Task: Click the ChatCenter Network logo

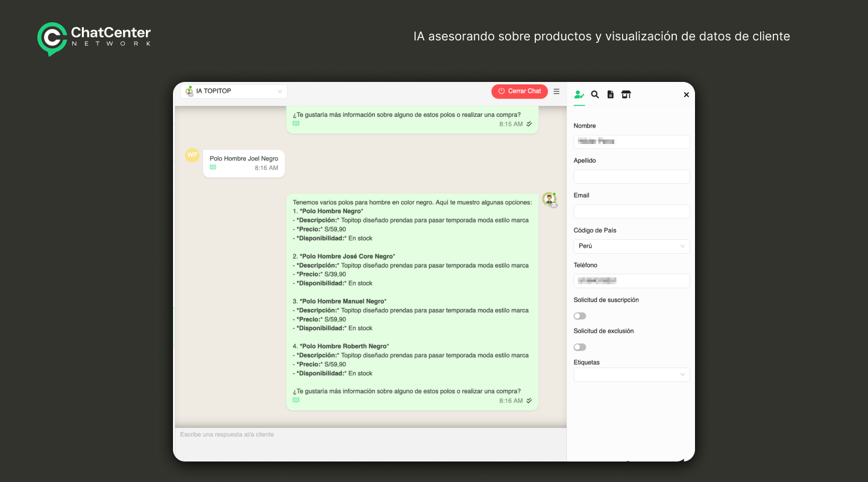Action: [94, 38]
